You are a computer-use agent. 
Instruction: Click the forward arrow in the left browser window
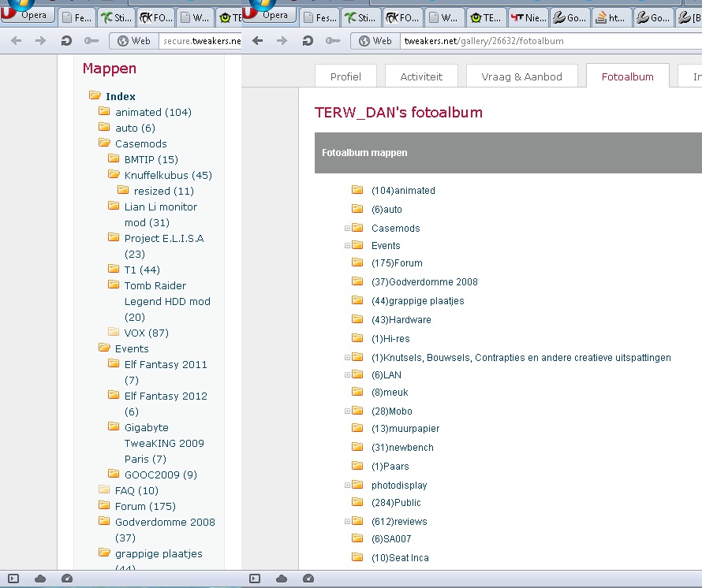click(40, 41)
